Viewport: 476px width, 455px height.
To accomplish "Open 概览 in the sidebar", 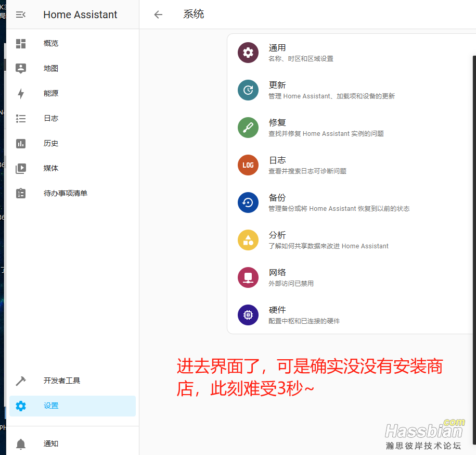I will [72, 43].
